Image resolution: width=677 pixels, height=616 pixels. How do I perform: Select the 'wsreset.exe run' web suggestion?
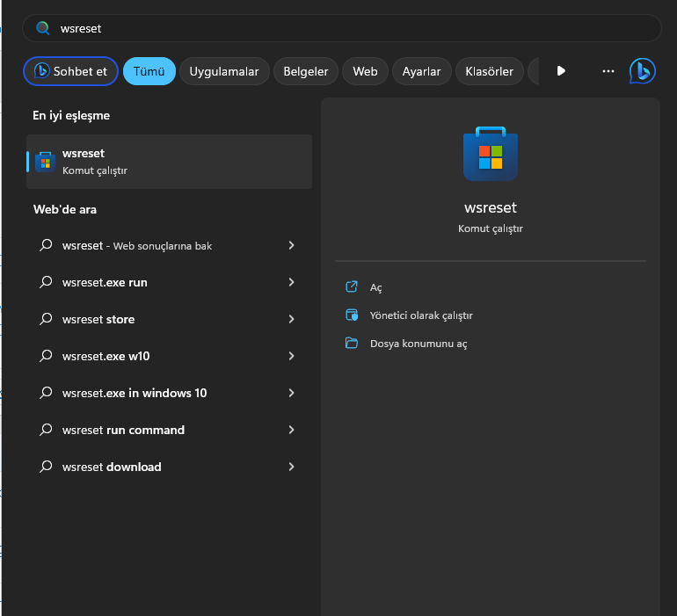click(169, 282)
